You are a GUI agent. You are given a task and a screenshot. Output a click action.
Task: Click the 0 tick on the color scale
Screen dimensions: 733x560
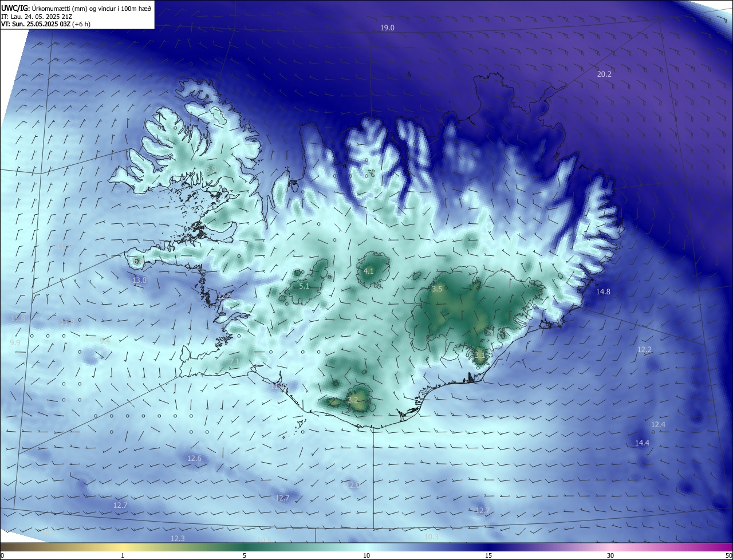tap(2, 556)
